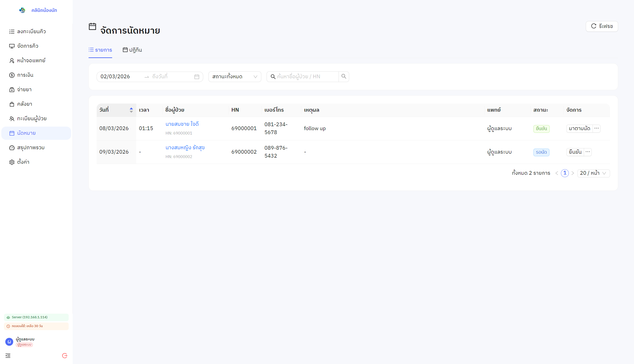
Task: Collapse the sidebar with menu-fold icon
Action: (x=8, y=355)
